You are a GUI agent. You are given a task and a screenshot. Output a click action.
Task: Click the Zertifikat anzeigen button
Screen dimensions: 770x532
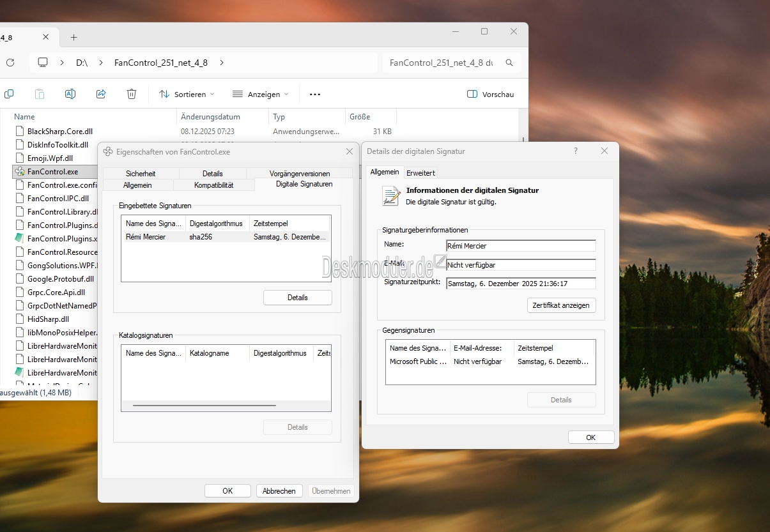click(x=561, y=305)
